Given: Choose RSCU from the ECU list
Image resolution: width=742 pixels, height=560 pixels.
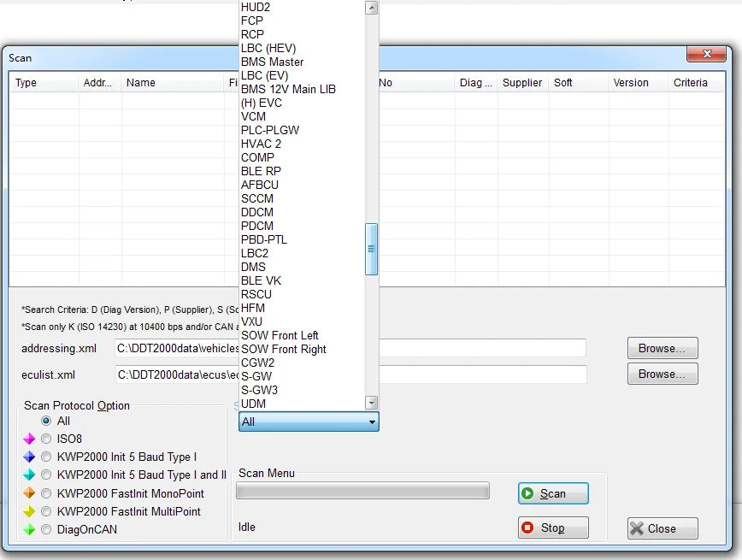Looking at the screenshot, I should (302, 294).
